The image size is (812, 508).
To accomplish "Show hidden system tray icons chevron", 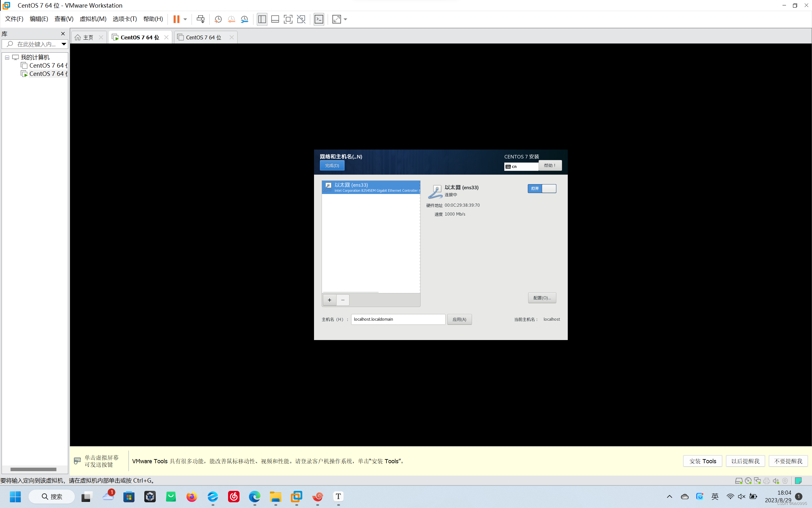I will [669, 496].
